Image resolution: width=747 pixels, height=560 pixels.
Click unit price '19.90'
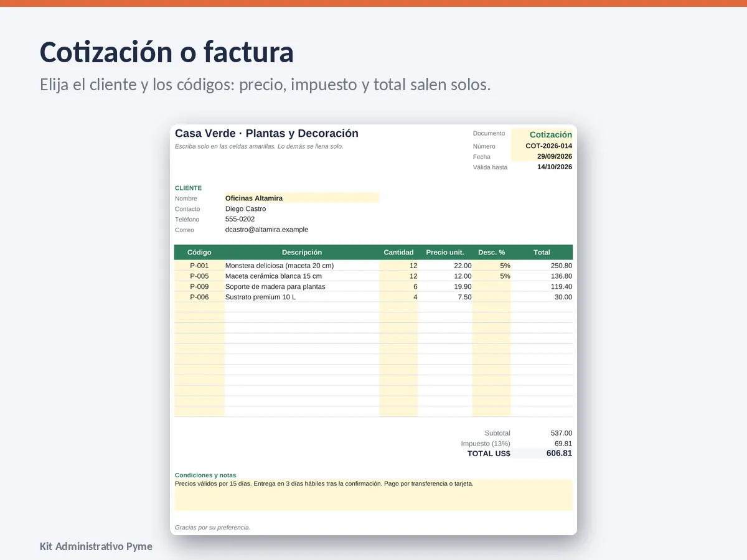click(463, 287)
